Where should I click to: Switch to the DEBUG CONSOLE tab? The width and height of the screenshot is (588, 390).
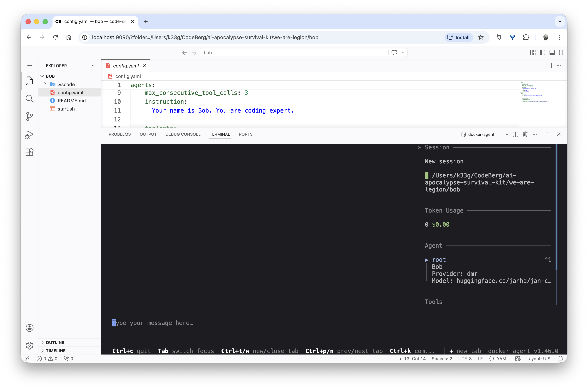(x=183, y=134)
